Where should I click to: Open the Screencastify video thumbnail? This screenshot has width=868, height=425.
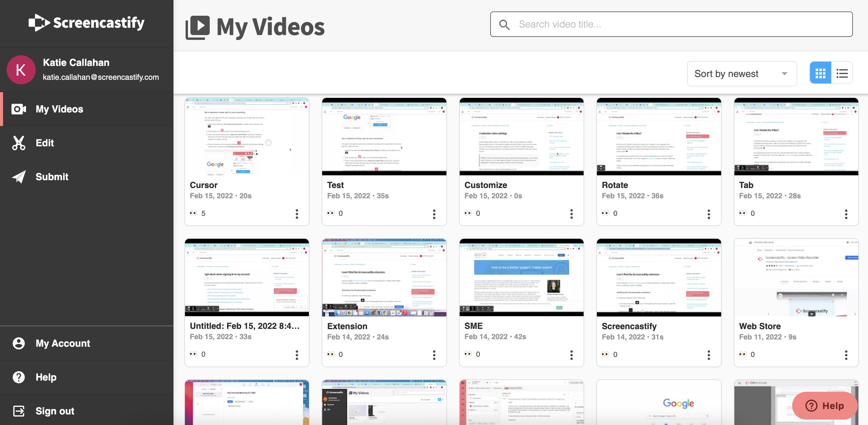[x=659, y=277]
